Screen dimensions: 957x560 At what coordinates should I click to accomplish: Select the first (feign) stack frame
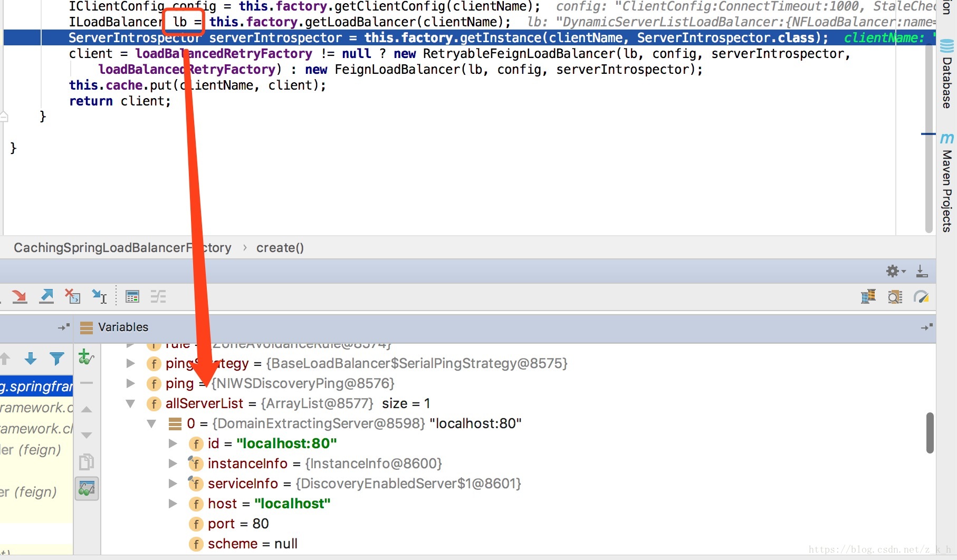click(36, 450)
